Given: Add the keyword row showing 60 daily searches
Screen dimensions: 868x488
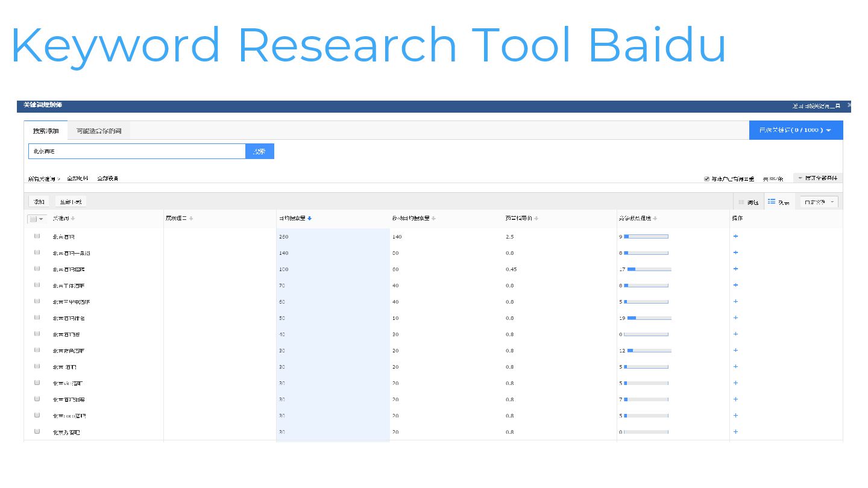Looking at the screenshot, I should click(735, 301).
